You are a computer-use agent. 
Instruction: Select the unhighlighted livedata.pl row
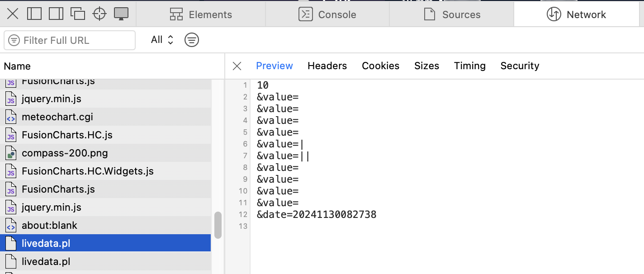(105, 261)
